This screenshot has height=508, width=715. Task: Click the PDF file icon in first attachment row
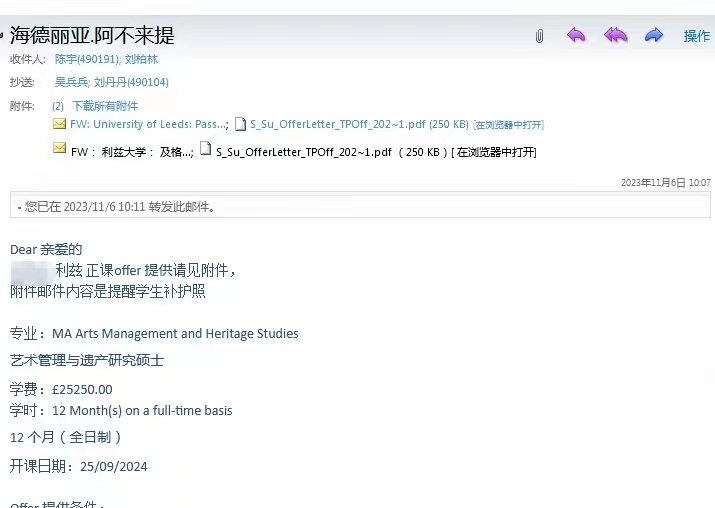[240, 125]
